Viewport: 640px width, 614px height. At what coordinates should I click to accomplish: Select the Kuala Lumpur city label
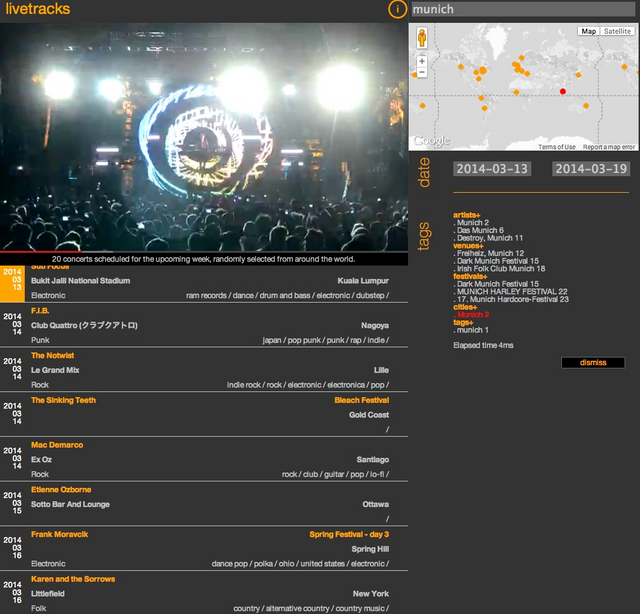[x=363, y=280]
